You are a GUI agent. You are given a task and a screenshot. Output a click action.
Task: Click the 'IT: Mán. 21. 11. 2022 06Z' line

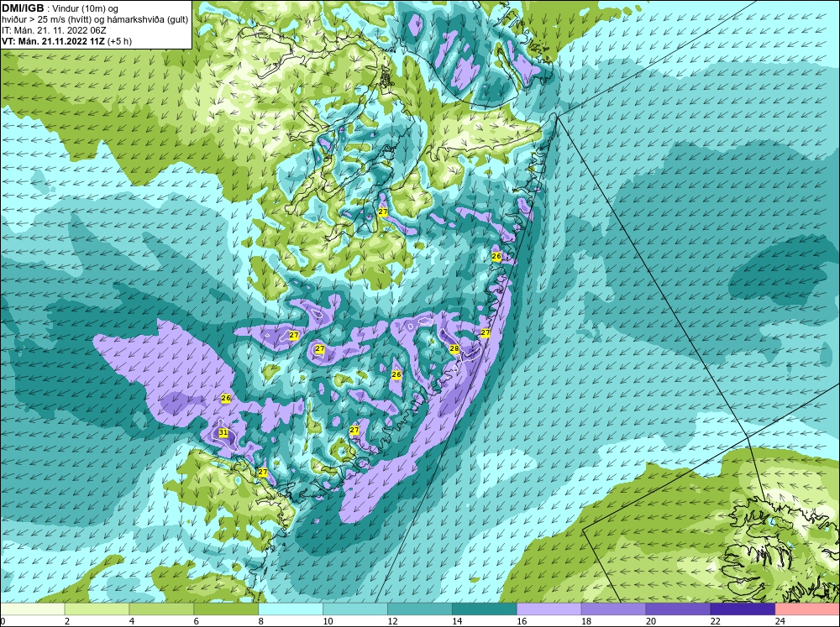[x=54, y=30]
